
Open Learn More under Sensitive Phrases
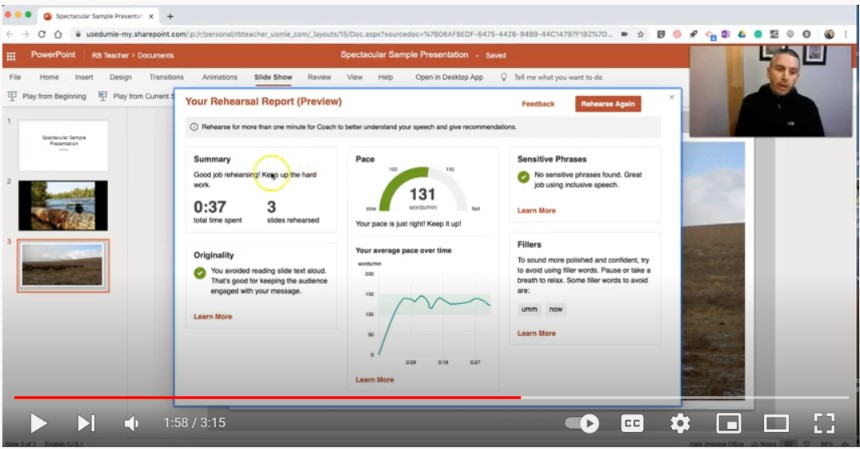coord(536,211)
